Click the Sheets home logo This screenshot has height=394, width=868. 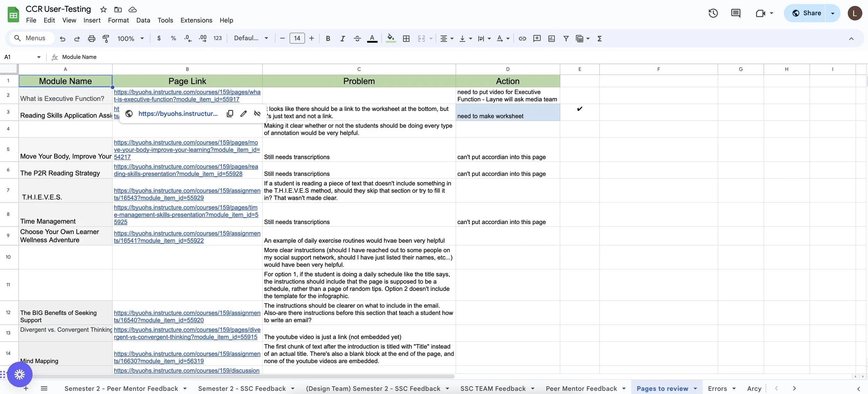tap(13, 15)
